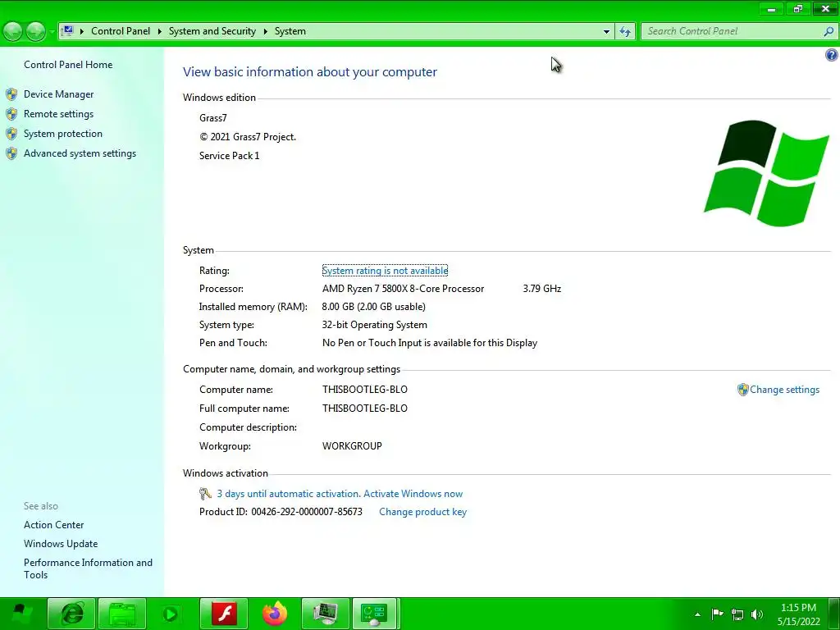This screenshot has height=630, width=840.
Task: Go back with the Back arrow button
Action: pyautogui.click(x=13, y=32)
